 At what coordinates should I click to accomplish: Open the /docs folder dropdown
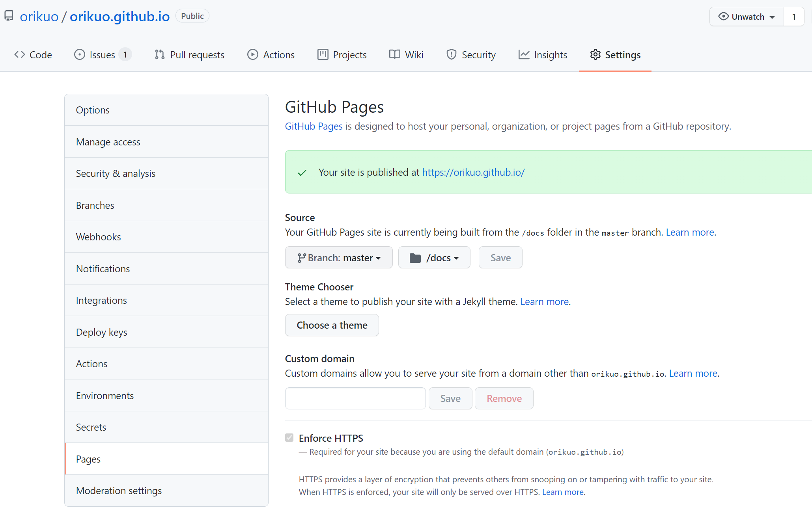tap(434, 257)
